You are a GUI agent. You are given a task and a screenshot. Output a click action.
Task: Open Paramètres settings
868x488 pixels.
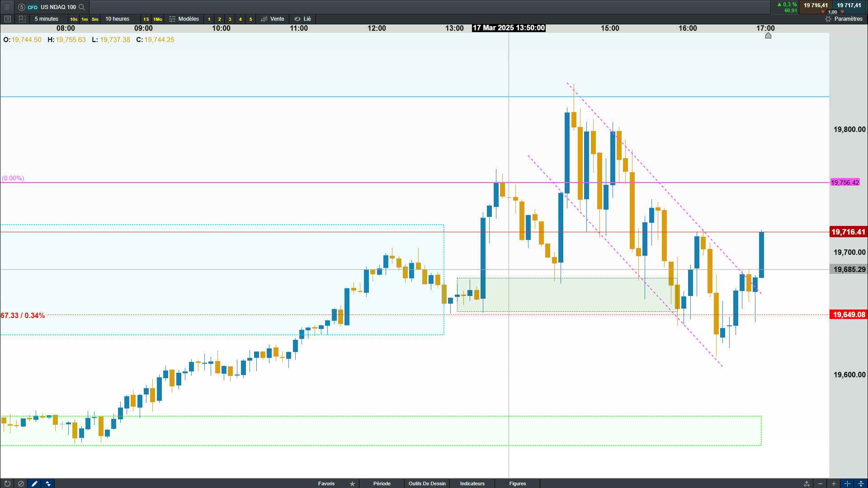pos(844,19)
